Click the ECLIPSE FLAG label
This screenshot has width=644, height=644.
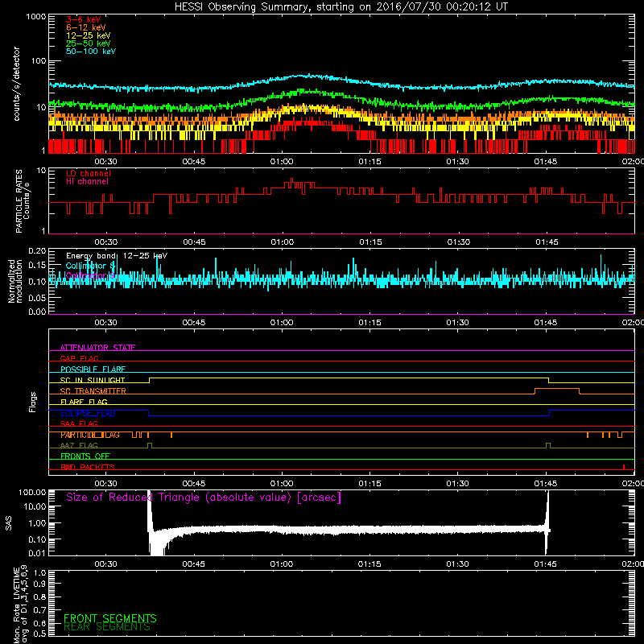88,413
